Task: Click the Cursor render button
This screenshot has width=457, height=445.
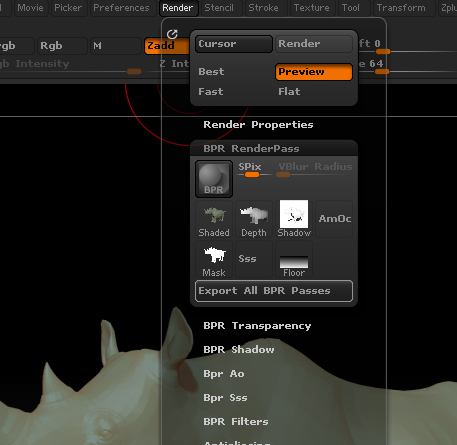Action: 234,44
